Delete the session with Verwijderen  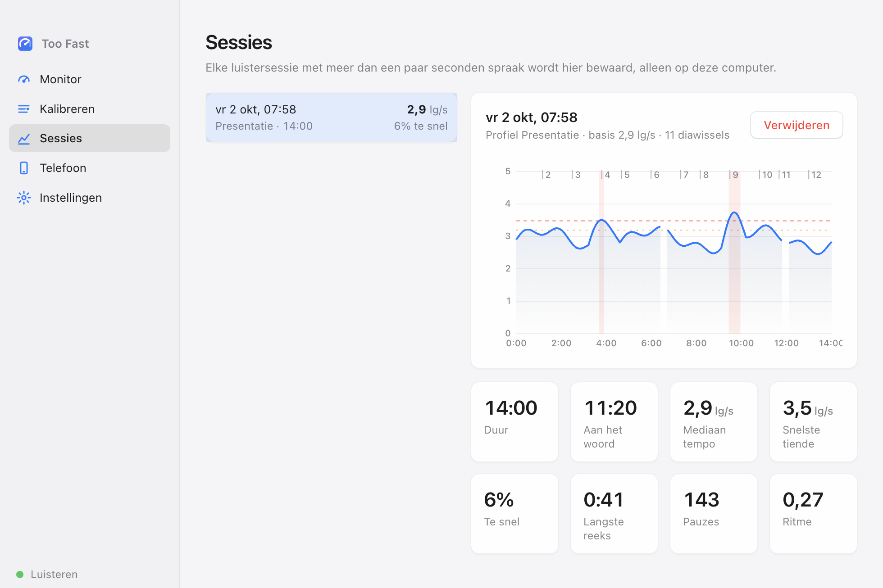coord(797,125)
